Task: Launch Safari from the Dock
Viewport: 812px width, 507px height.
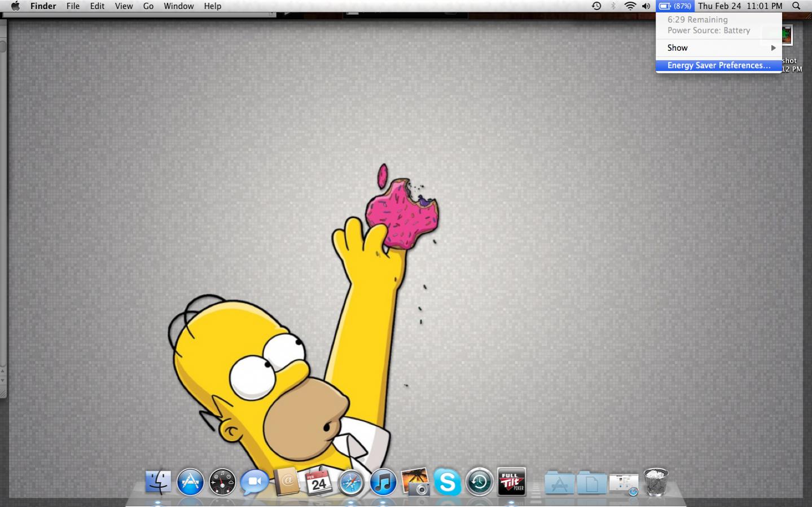Action: click(351, 483)
